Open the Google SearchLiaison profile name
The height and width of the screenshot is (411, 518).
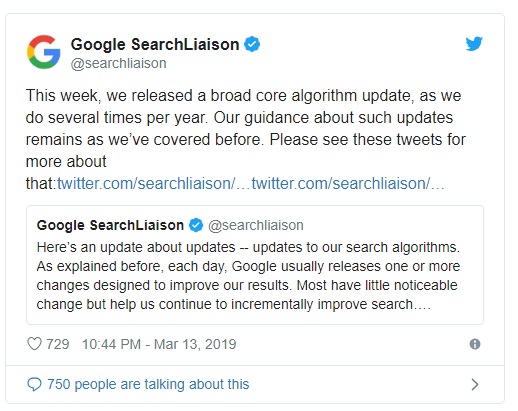coord(155,45)
